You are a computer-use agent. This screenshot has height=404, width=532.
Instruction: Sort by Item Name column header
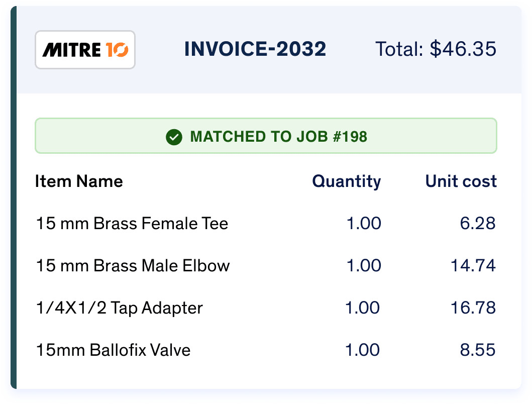pyautogui.click(x=79, y=181)
